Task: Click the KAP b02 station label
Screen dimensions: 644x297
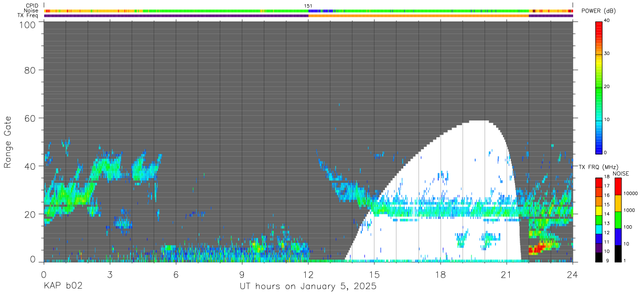Action: [63, 287]
